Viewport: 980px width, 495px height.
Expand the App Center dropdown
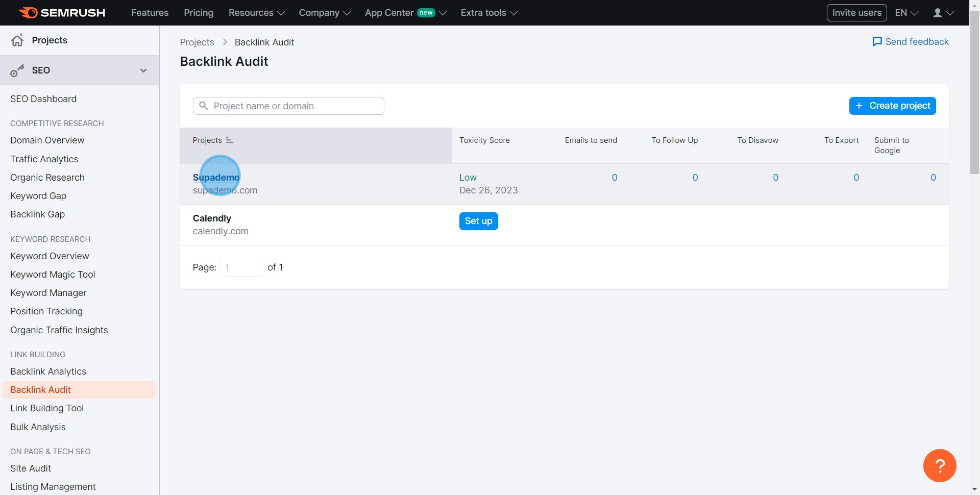pos(405,13)
